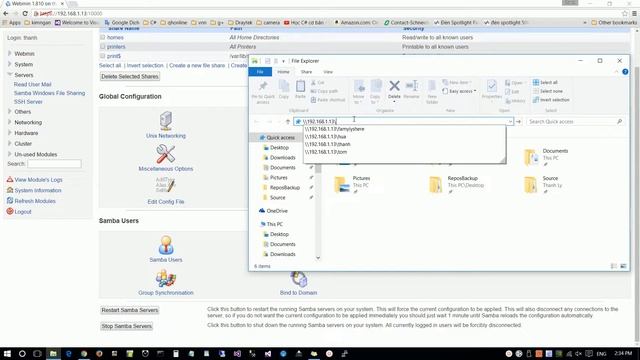
Task: Click the Go arrow beside address bar
Action: (518, 122)
